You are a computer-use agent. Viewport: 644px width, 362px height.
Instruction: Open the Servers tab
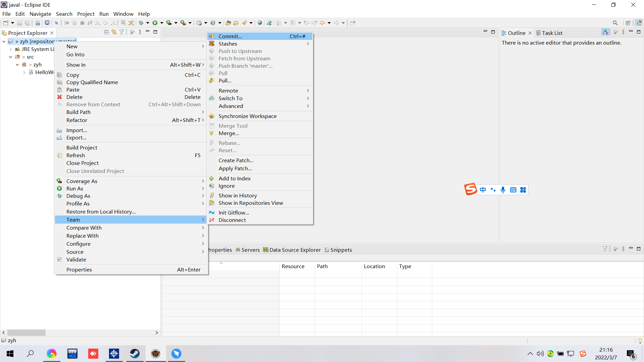pos(250,250)
